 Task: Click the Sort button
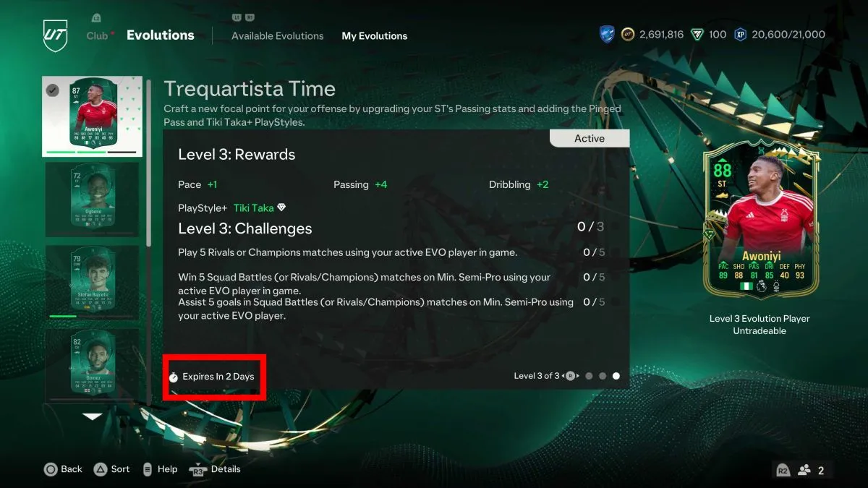112,469
